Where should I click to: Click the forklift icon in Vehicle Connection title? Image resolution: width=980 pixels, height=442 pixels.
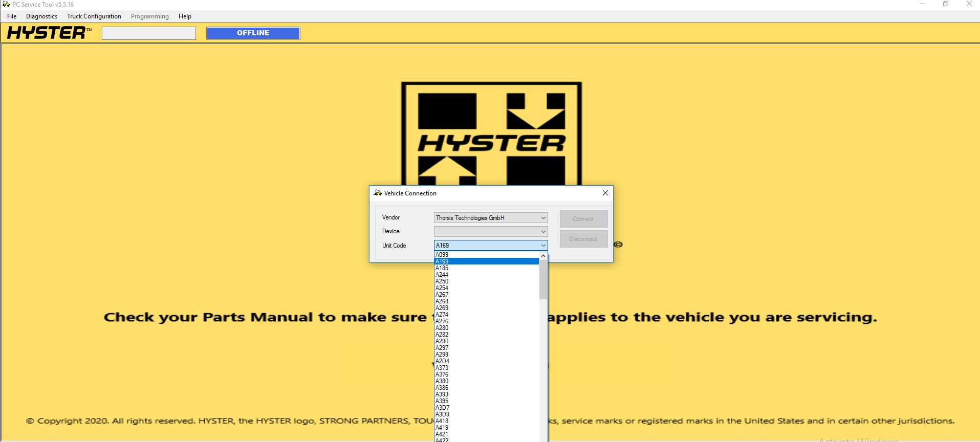point(378,193)
